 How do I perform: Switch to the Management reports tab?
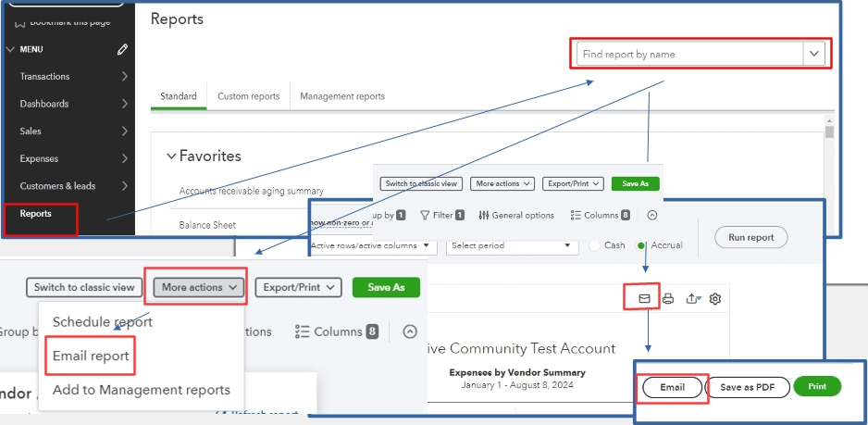click(342, 96)
